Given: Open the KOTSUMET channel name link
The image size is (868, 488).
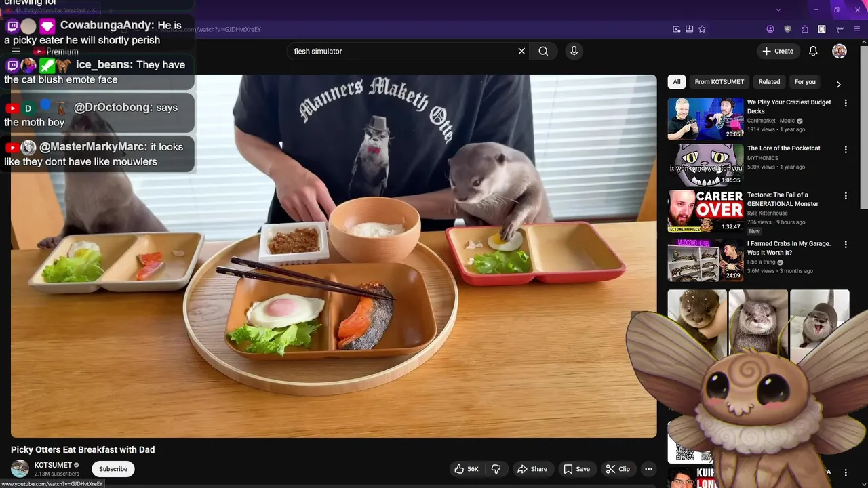Looking at the screenshot, I should tap(53, 465).
